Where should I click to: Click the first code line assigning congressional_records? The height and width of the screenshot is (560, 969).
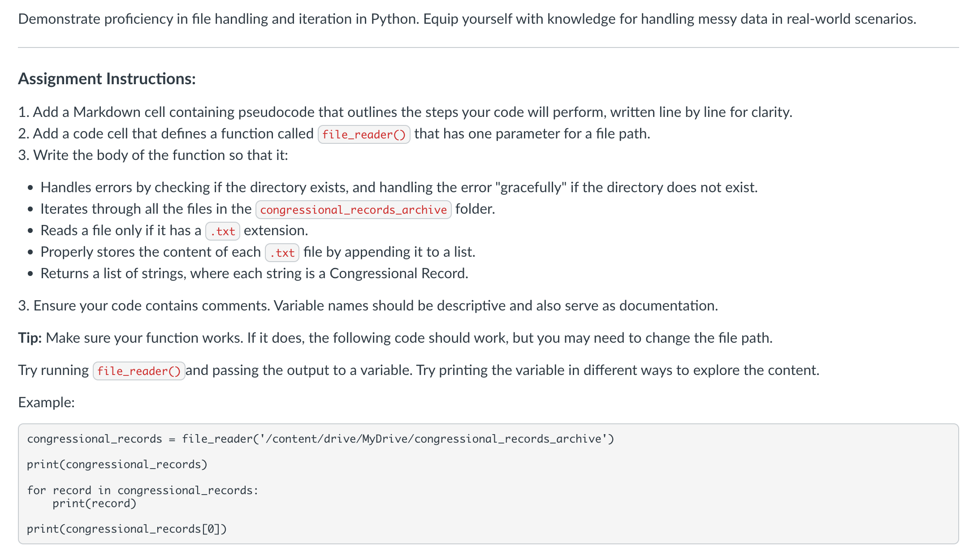point(320,439)
